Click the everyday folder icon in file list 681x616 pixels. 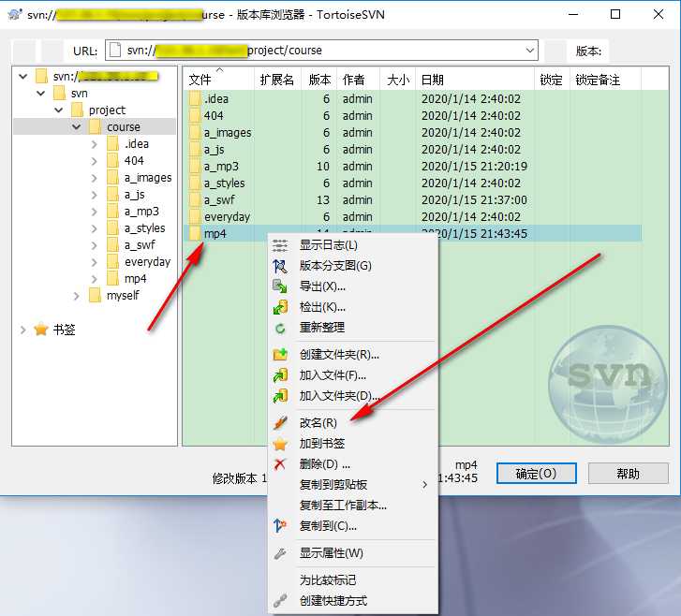point(195,216)
